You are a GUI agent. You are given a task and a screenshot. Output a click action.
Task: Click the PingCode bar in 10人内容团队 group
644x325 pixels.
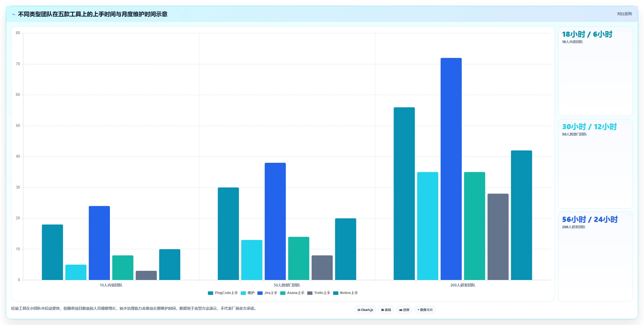tap(52, 252)
